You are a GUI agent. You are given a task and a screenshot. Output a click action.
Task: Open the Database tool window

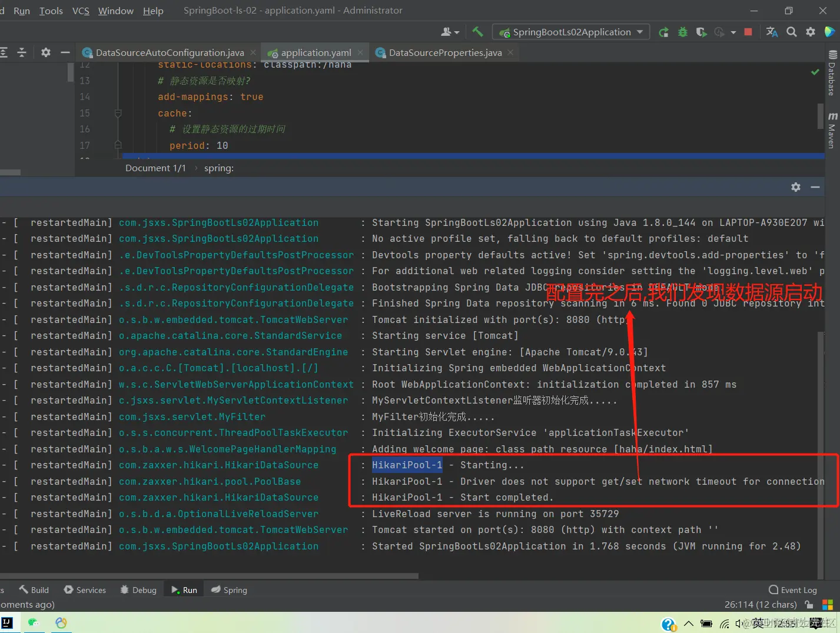832,73
